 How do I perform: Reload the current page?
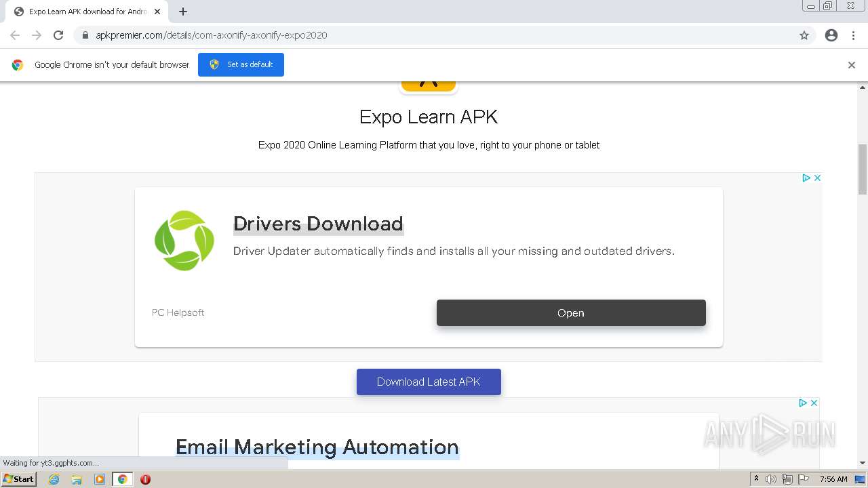click(58, 35)
